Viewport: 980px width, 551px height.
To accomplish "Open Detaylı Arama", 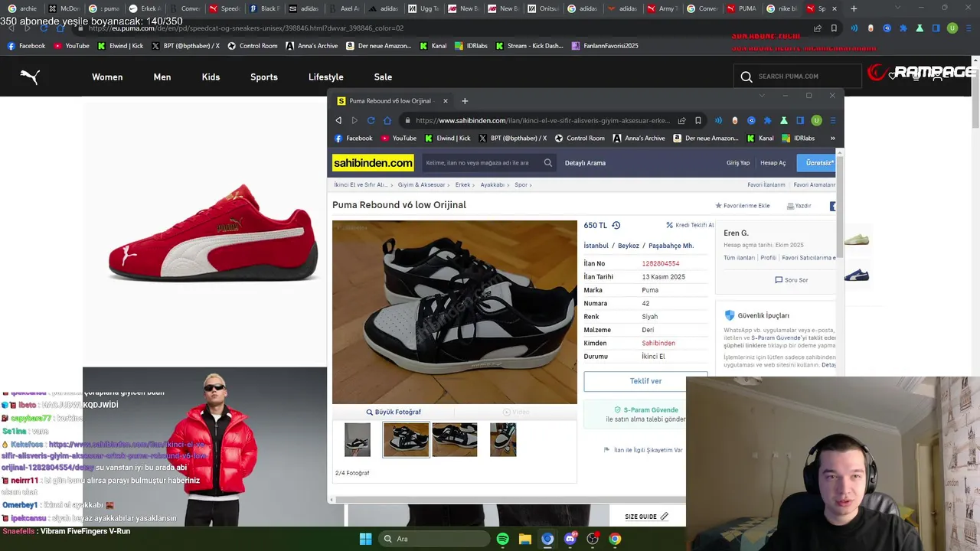I will (585, 162).
